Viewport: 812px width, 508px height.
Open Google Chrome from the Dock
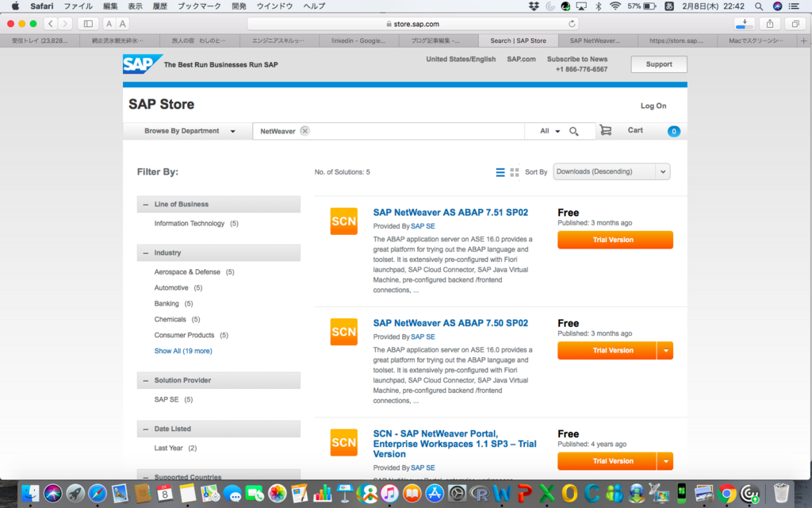727,494
